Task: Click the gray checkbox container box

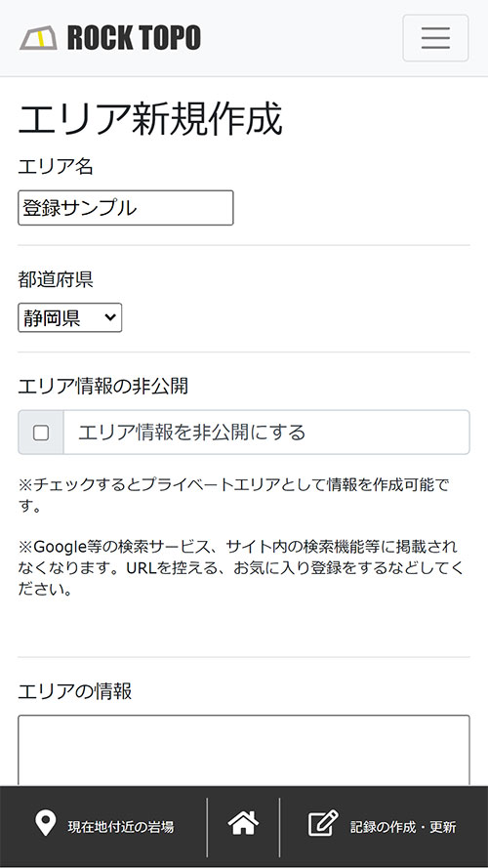Action: [41, 433]
